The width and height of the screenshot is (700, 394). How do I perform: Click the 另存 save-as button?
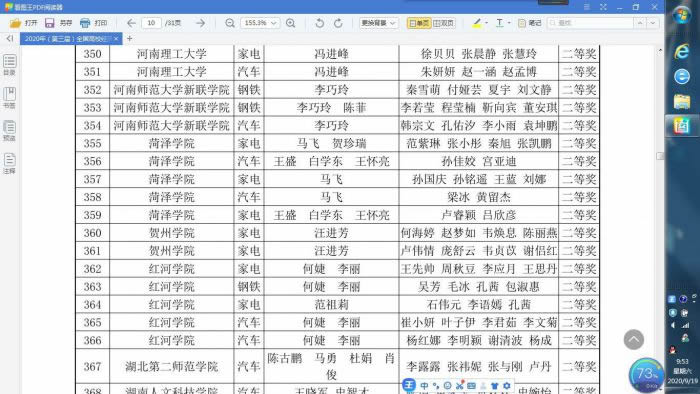pos(58,23)
